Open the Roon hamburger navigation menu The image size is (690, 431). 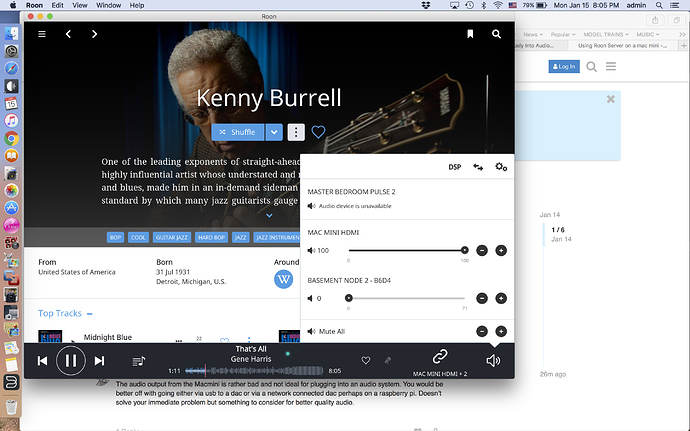pyautogui.click(x=42, y=34)
